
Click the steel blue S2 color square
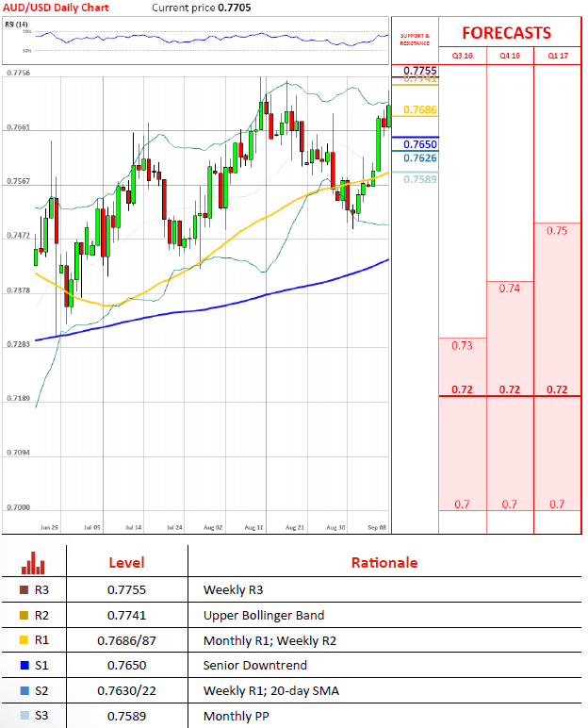click(23, 692)
